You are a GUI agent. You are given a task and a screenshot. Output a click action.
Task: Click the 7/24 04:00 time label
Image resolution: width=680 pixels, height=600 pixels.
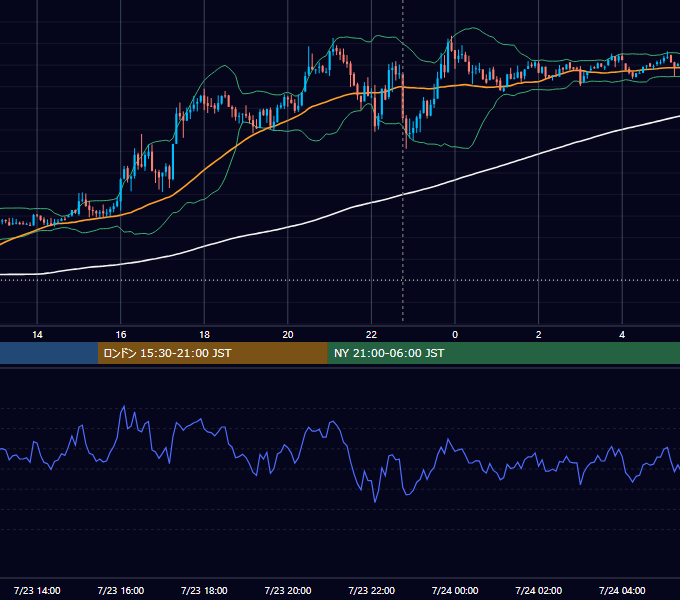coord(622,590)
